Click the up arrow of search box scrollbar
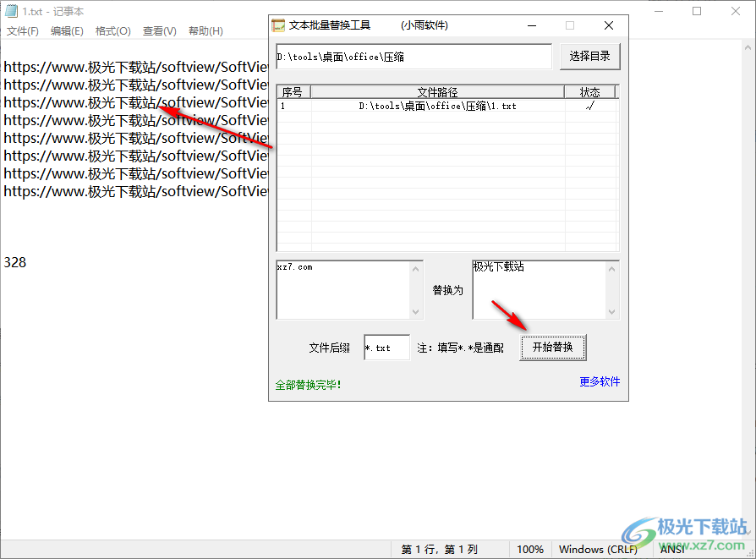The width and height of the screenshot is (756, 559). tap(416, 269)
